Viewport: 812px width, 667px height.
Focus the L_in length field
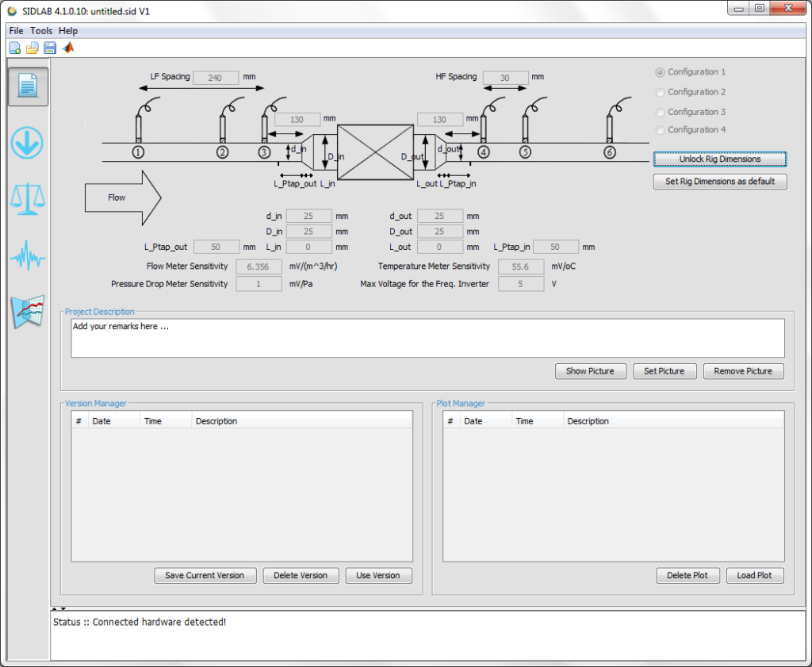click(309, 247)
